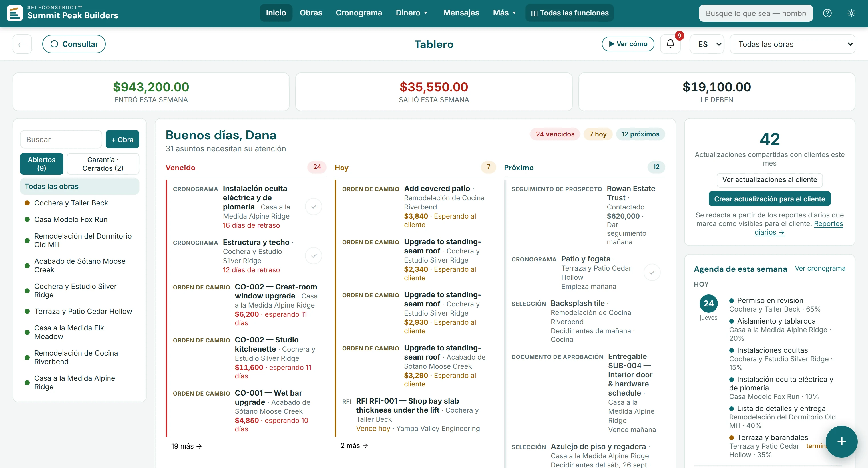Expand 19 más overdue items

186,446
